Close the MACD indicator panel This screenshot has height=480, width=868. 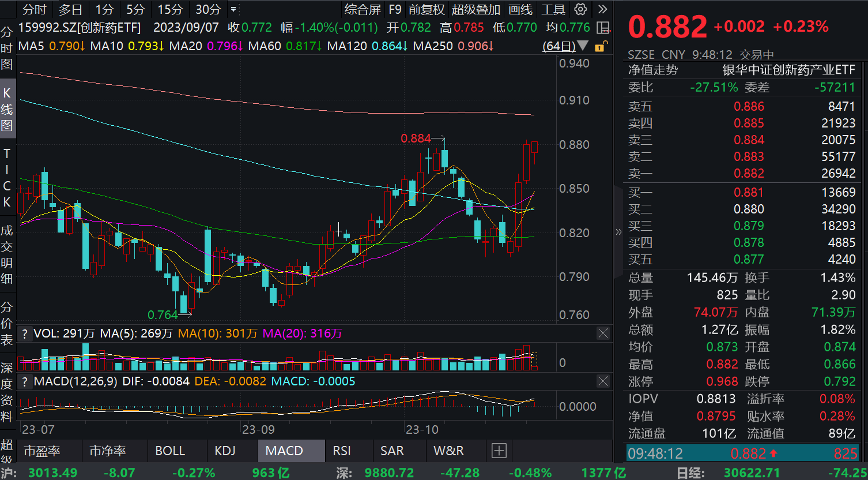(603, 381)
